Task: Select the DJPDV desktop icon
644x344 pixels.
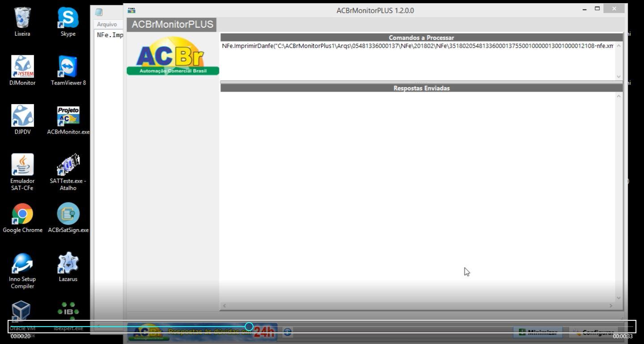Action: [22, 120]
